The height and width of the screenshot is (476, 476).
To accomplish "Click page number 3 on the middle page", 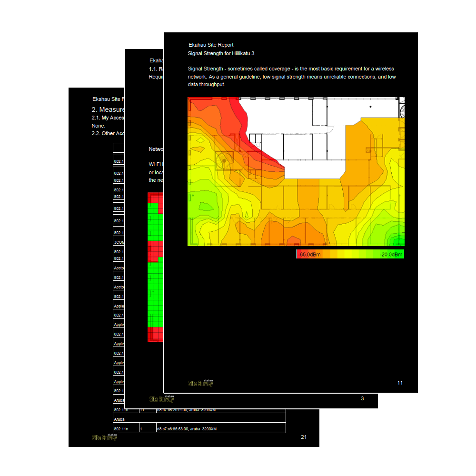I will coord(362,398).
